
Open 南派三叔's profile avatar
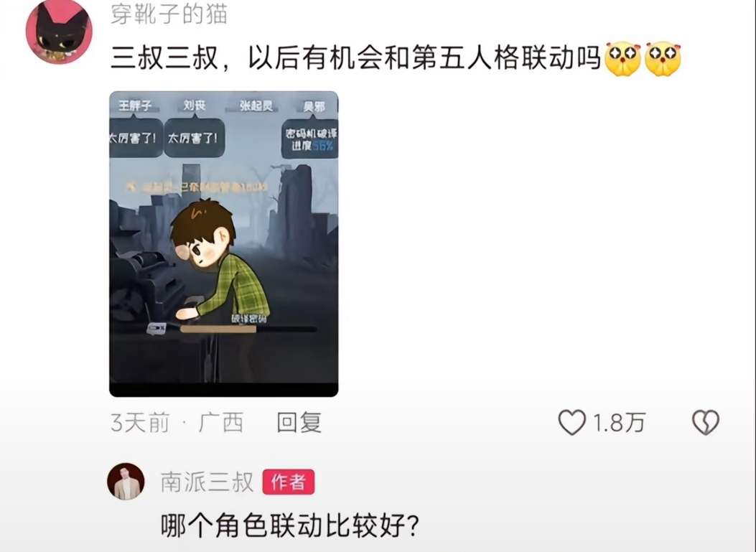pos(126,482)
